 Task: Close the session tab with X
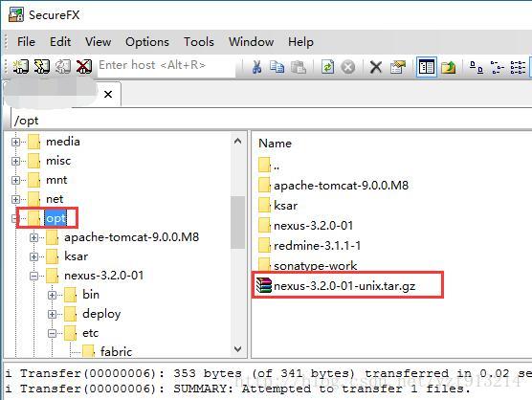[108, 94]
